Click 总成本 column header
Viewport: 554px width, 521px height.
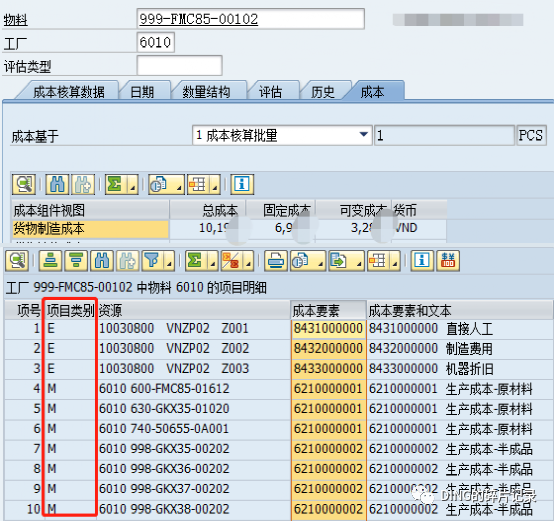click(x=208, y=211)
